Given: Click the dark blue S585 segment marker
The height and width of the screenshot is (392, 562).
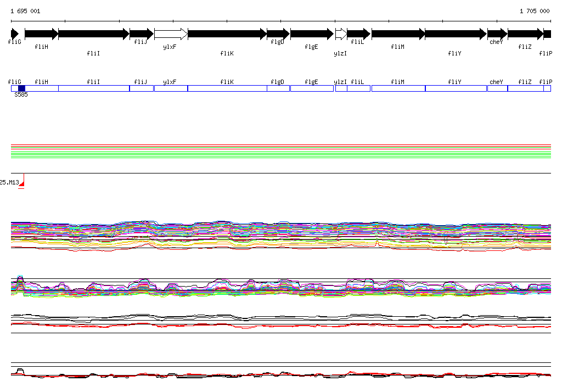Looking at the screenshot, I should coord(21,88).
